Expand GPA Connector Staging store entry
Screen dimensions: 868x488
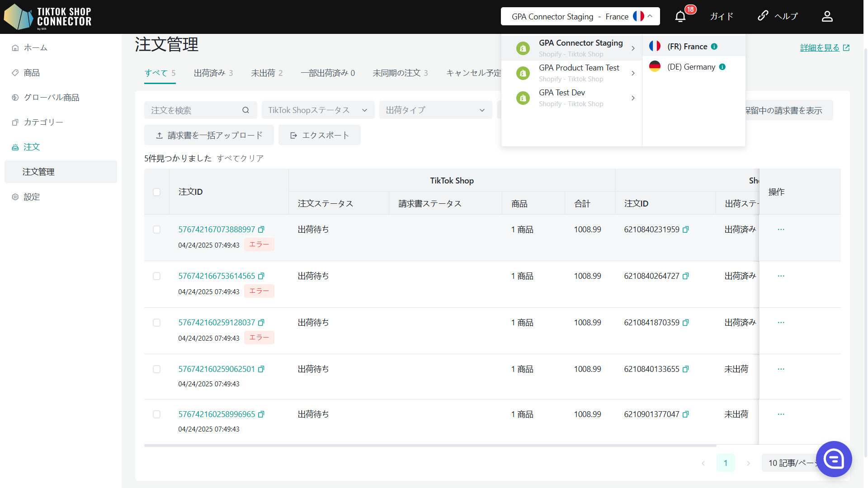(x=571, y=48)
